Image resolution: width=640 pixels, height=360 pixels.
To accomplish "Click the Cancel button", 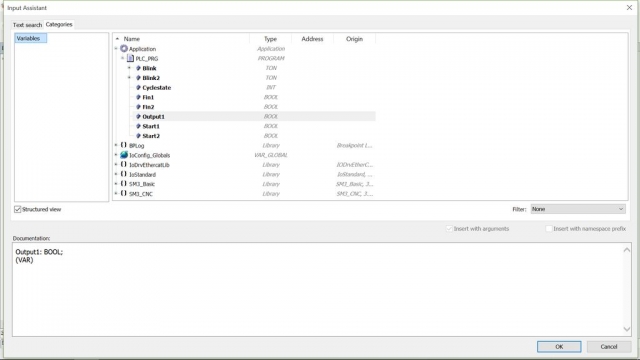I will (609, 347).
